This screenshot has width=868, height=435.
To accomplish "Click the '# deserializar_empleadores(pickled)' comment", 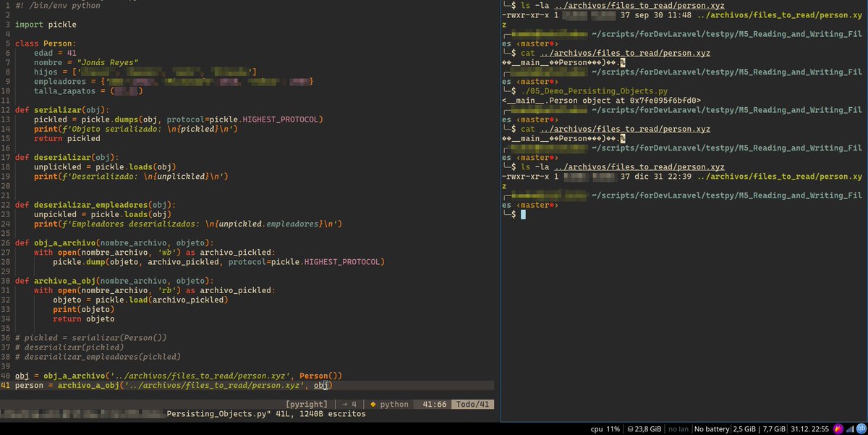I will (x=98, y=356).
